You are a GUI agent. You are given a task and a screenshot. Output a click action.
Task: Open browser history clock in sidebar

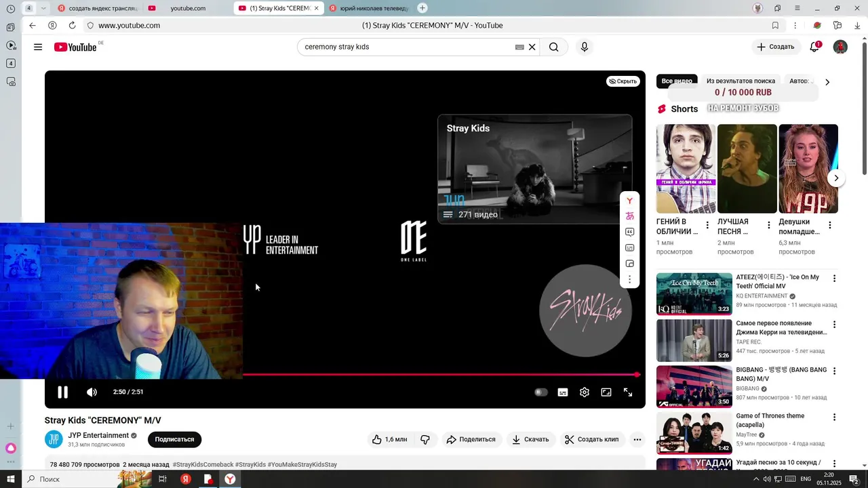coord(11,8)
